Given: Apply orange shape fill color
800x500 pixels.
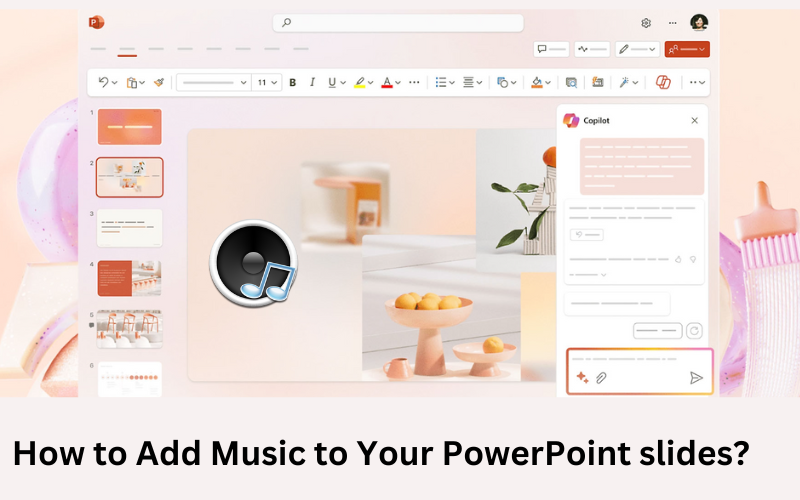Looking at the screenshot, I should click(537, 82).
